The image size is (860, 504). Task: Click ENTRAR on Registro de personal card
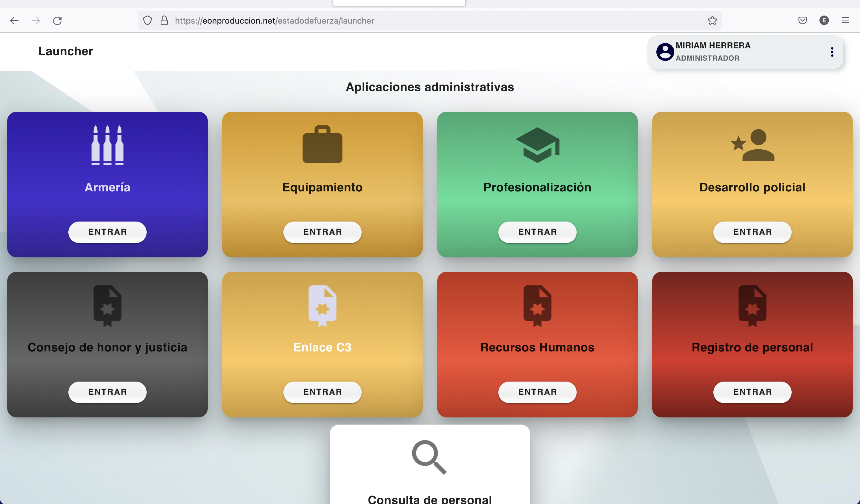click(752, 392)
